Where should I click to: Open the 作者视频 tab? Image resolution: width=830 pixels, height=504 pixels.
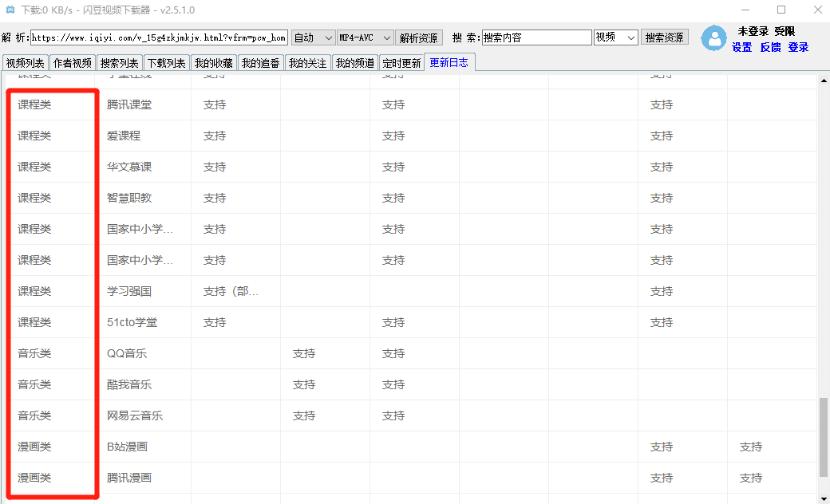click(72, 63)
